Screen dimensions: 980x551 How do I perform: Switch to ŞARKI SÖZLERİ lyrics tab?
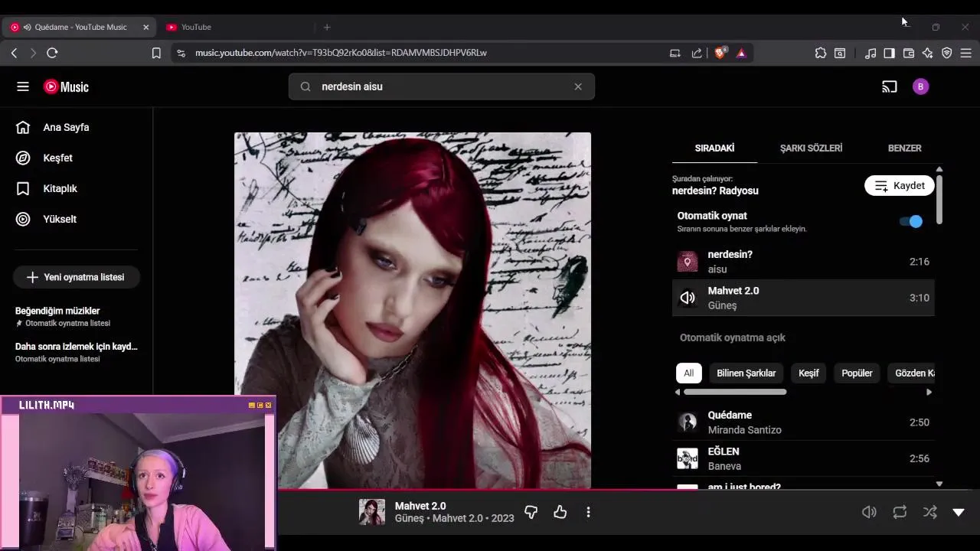click(x=811, y=148)
